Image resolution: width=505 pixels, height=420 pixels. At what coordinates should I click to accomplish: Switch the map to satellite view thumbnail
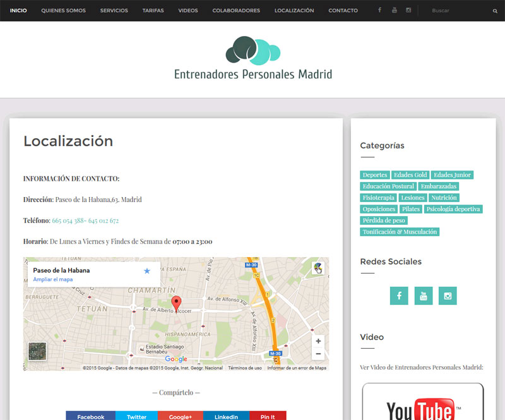pyautogui.click(x=37, y=352)
